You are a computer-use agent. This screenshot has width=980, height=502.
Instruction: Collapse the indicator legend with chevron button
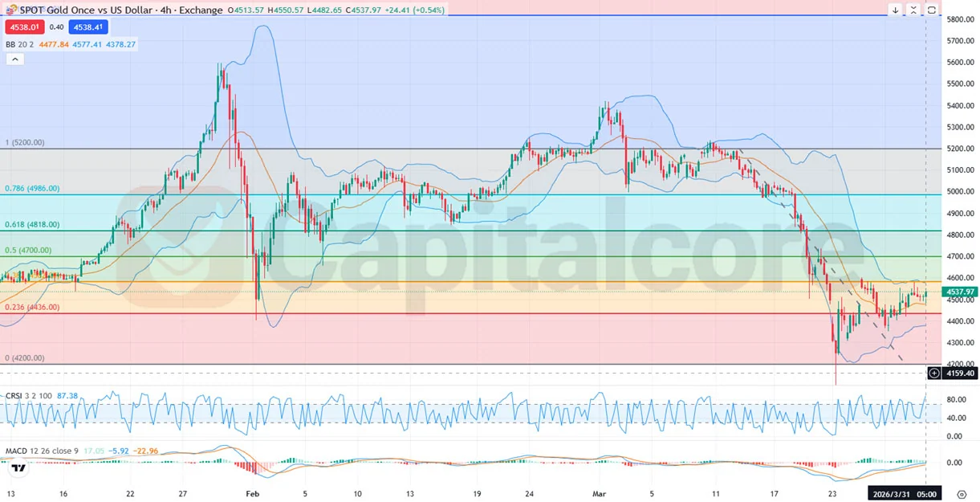click(x=14, y=59)
